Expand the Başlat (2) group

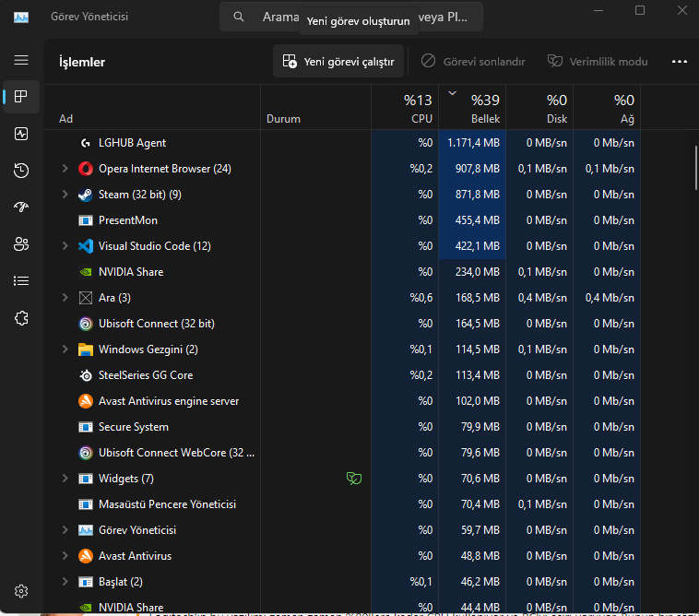pyautogui.click(x=65, y=582)
